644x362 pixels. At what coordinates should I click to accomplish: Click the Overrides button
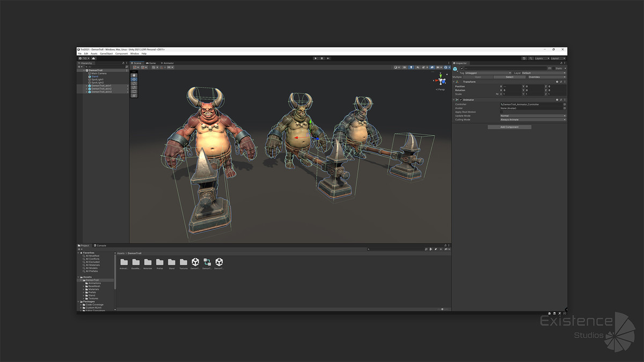pyautogui.click(x=535, y=77)
